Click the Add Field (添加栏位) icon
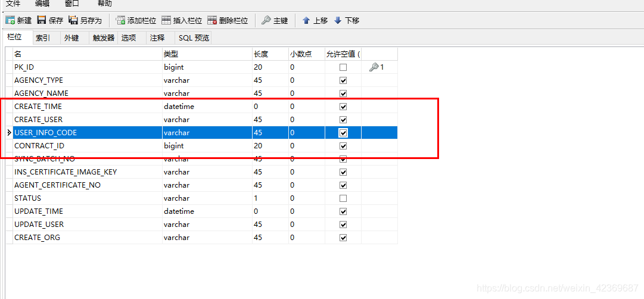 pyautogui.click(x=120, y=20)
